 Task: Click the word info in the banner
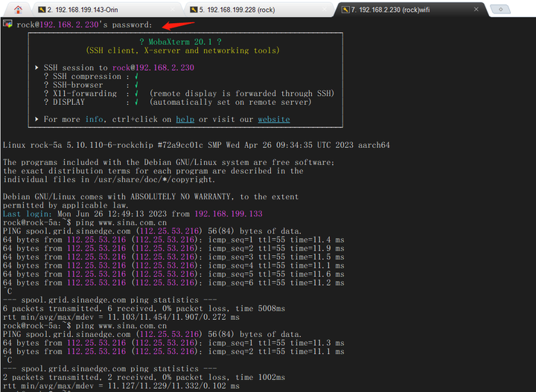[94, 119]
